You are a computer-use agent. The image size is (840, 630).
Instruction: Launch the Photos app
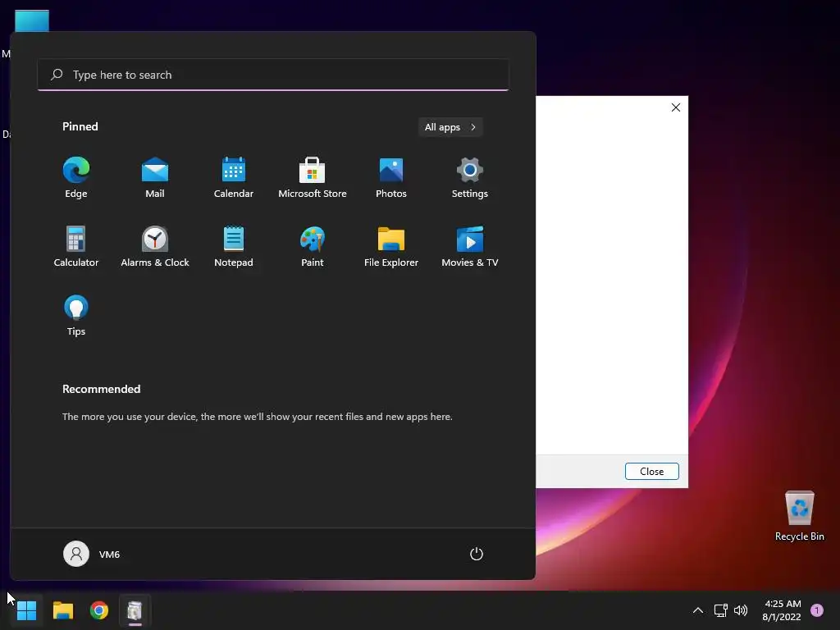(x=391, y=178)
